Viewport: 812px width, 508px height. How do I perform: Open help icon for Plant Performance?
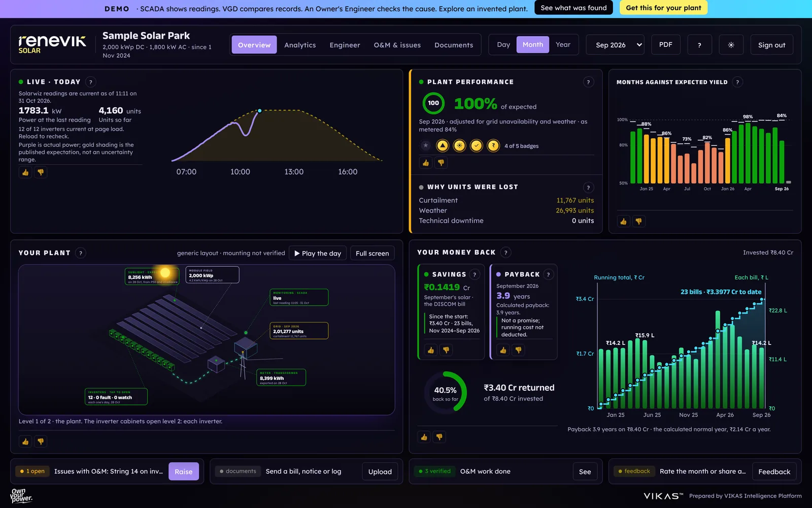coord(588,82)
